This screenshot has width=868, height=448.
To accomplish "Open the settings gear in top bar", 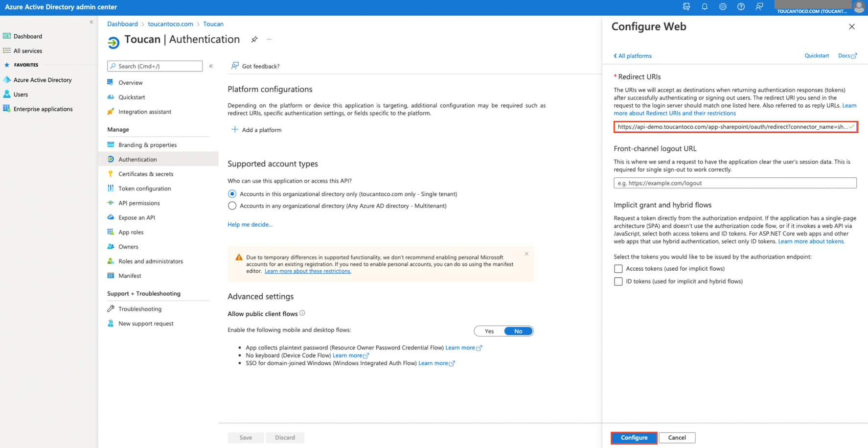I will (x=723, y=7).
